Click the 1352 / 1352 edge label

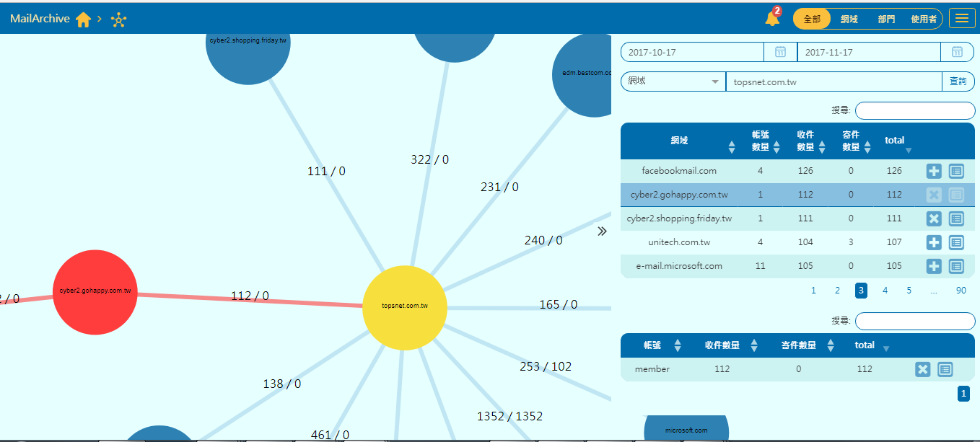[x=509, y=416]
